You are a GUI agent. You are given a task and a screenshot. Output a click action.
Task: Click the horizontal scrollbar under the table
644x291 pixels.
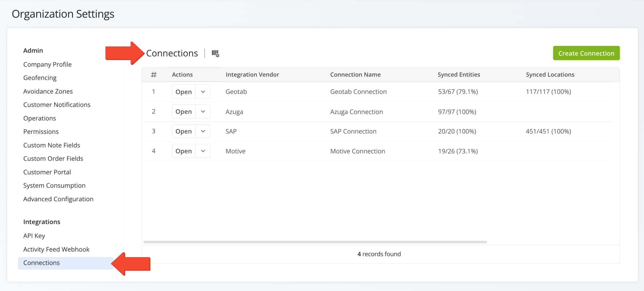315,242
